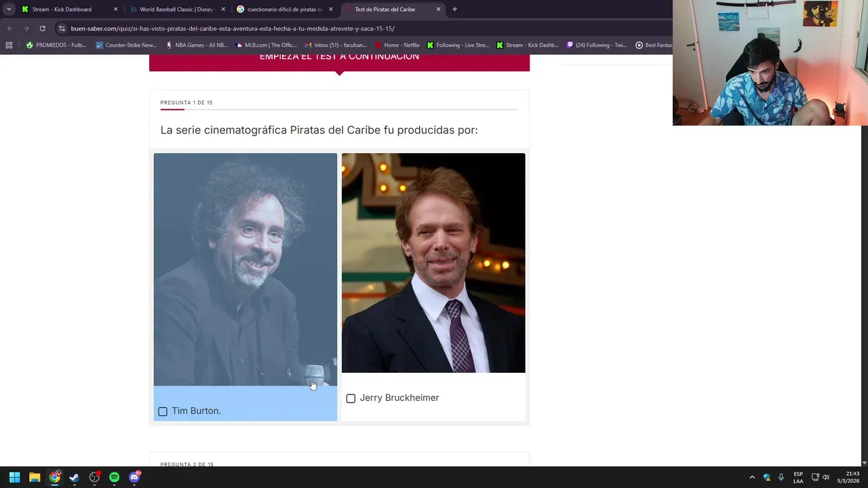868x488 pixels.
Task: Open (24) Following - Twitch bookmark
Action: [597, 45]
